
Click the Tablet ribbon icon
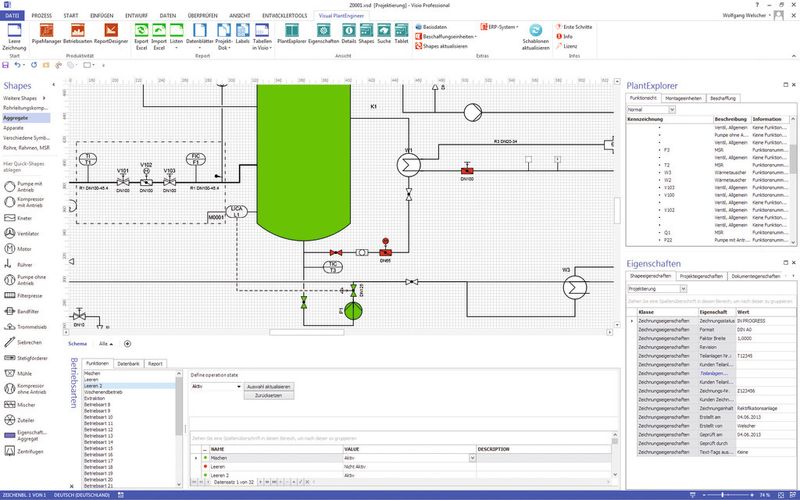click(x=402, y=34)
